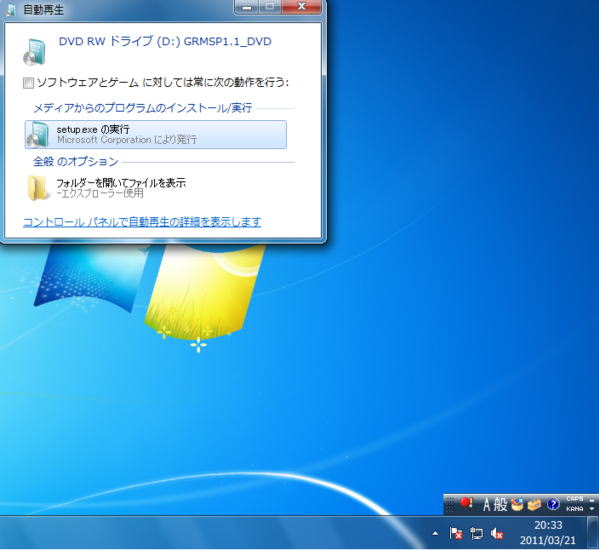The height and width of the screenshot is (550, 599).
Task: Click the DVD RW drive (D:) GRMSP1.1_DVD title
Action: coord(165,41)
